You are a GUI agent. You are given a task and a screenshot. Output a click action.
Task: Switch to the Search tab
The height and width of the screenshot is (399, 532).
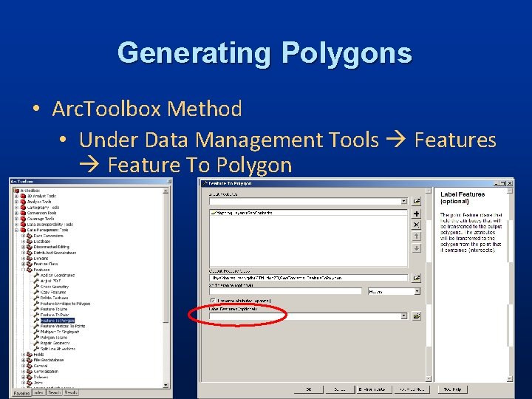coord(54,392)
